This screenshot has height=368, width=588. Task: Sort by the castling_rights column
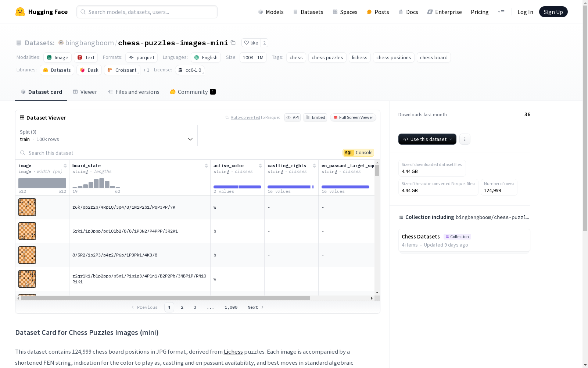[x=314, y=166]
